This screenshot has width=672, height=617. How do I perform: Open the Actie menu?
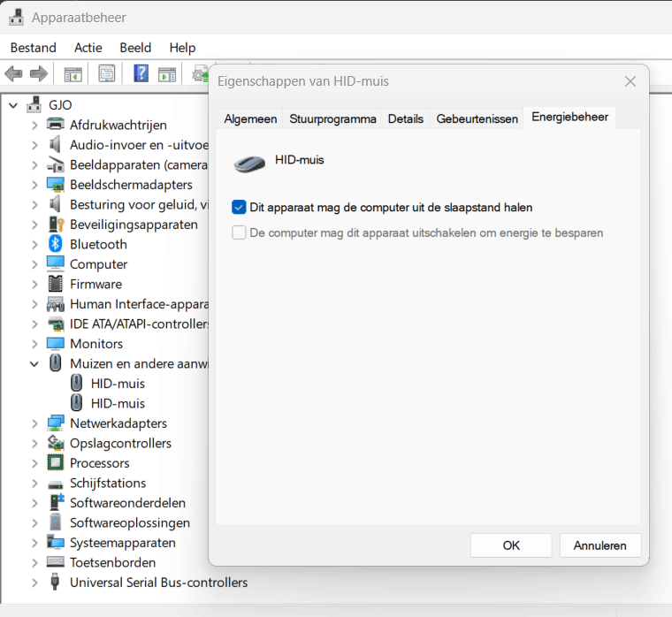click(x=88, y=47)
